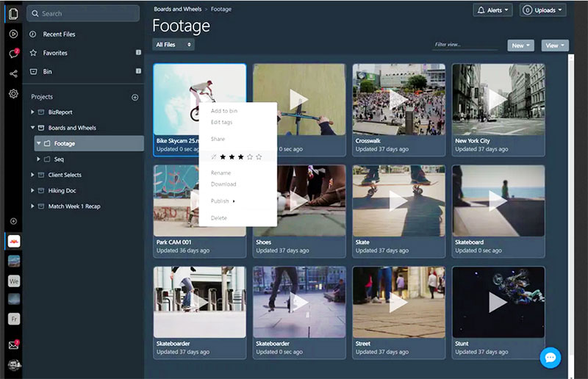Select the 'We' workspace icon
Image resolution: width=588 pixels, height=379 pixels.
(x=14, y=281)
